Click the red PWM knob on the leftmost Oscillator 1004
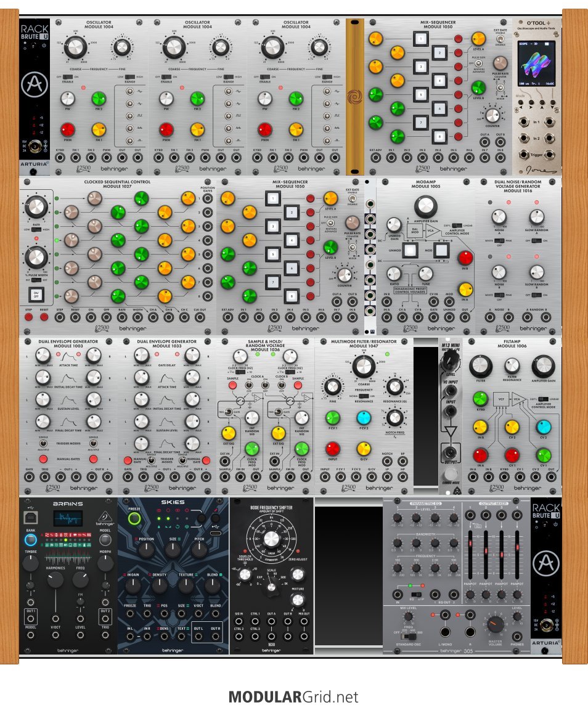This screenshot has width=588, height=710. coord(68,129)
